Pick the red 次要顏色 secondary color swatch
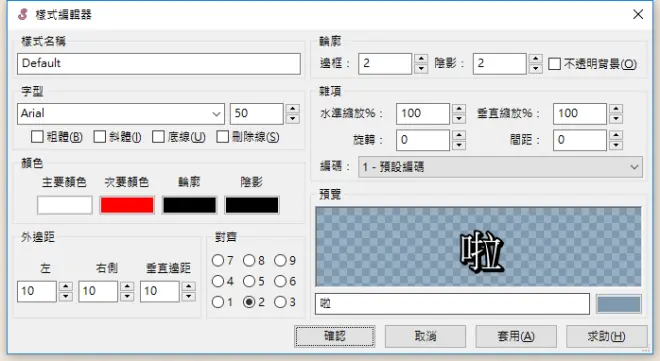 tap(127, 205)
